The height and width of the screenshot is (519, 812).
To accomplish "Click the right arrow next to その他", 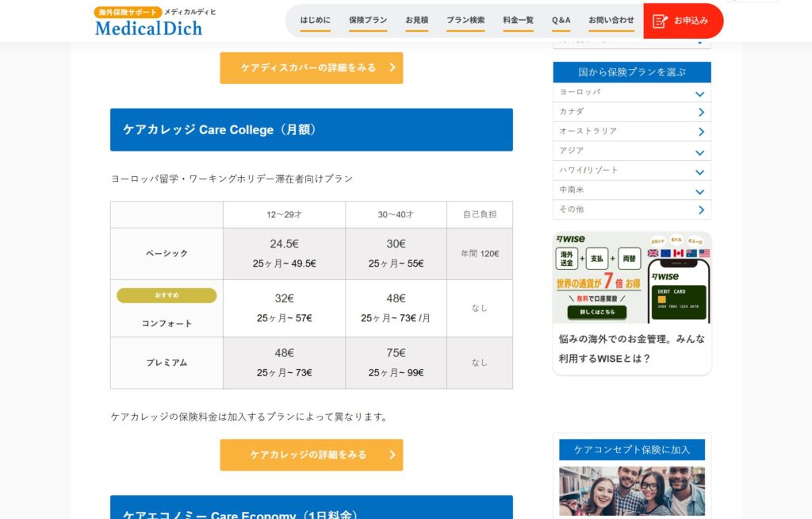I will [x=700, y=210].
